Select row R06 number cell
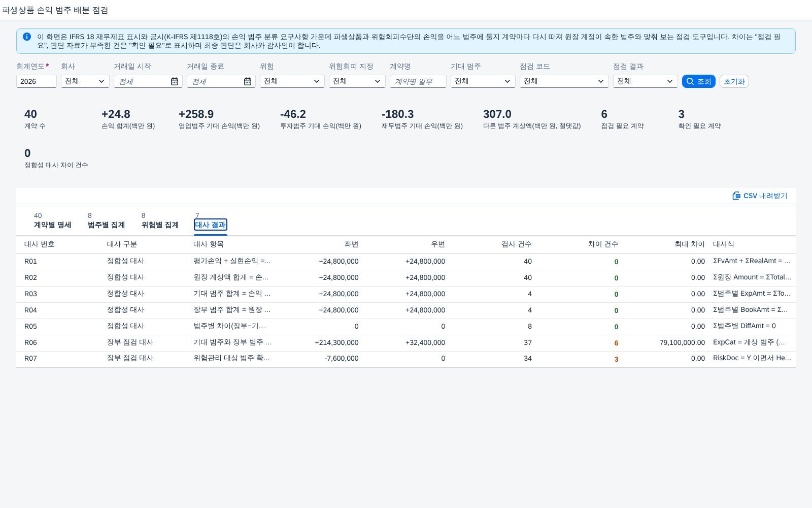Image resolution: width=812 pixels, height=508 pixels. 30,343
